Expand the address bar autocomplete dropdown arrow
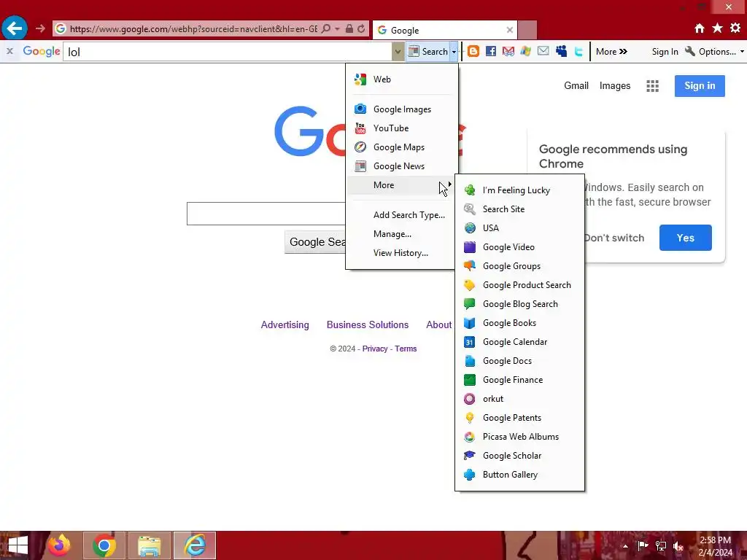This screenshot has height=560, width=747. 337,28
